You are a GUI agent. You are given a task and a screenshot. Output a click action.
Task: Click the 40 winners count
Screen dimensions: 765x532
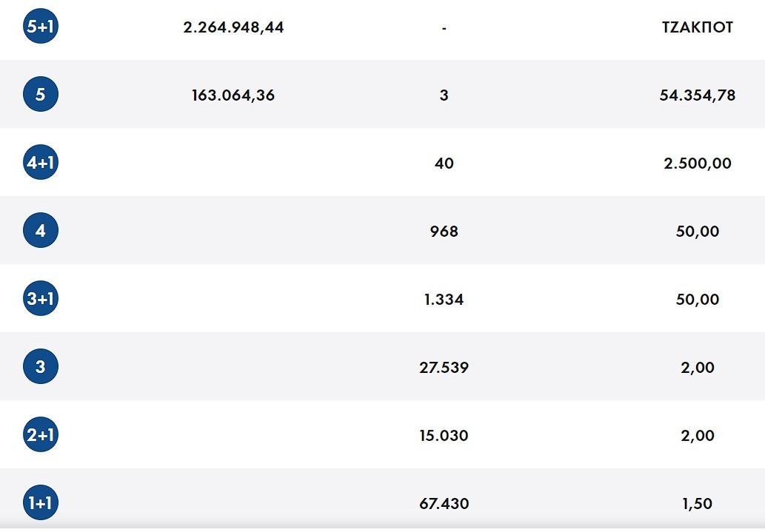click(x=444, y=163)
